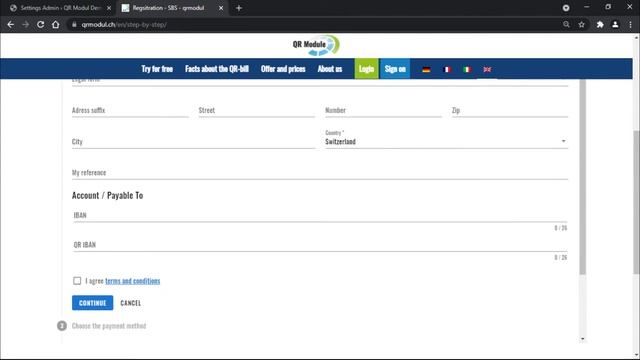Focus the Zip input field
Viewport: 640px width, 360px height.
point(510,110)
